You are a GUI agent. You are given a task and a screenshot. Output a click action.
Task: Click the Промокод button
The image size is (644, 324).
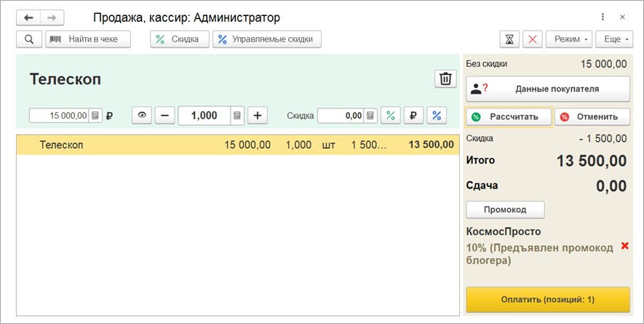(x=505, y=210)
